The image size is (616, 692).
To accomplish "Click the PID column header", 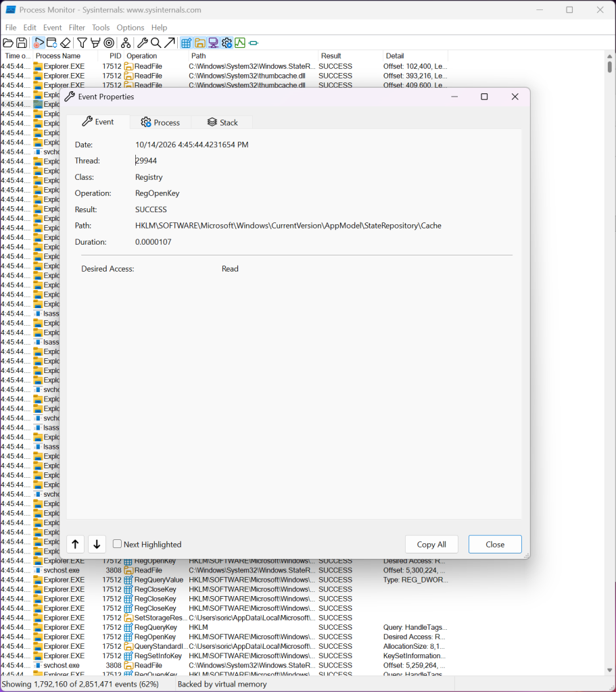I will point(112,55).
